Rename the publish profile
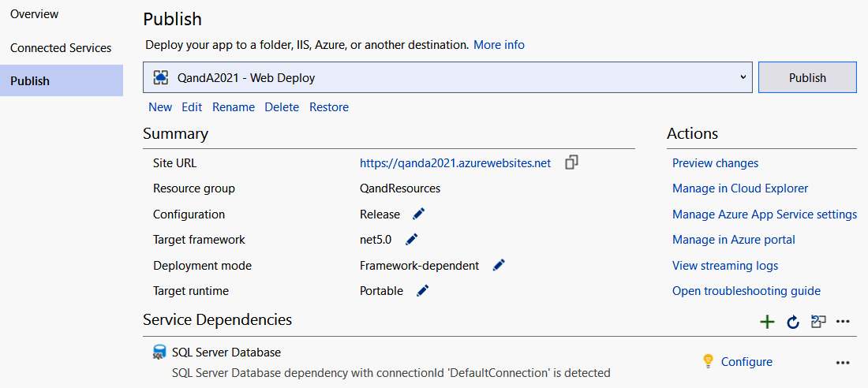 tap(234, 106)
